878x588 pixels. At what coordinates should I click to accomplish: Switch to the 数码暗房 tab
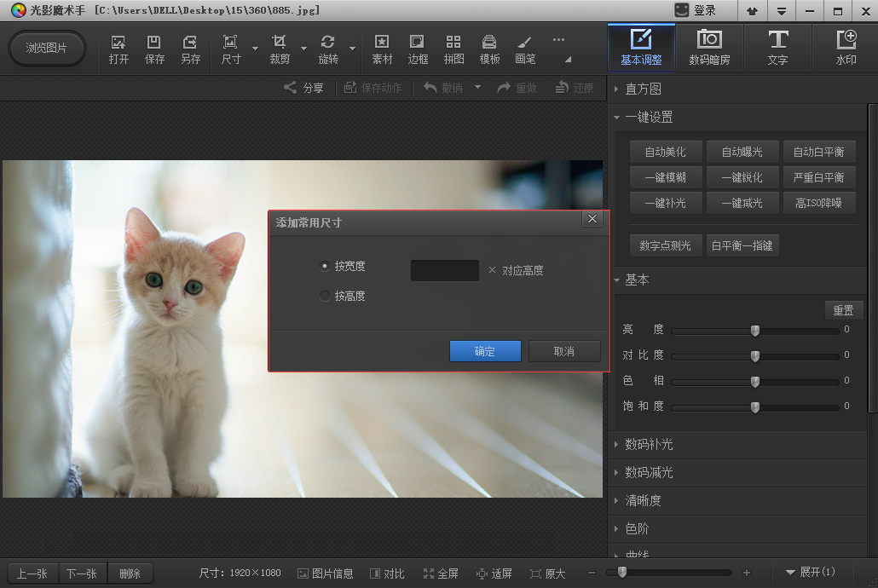coord(709,48)
